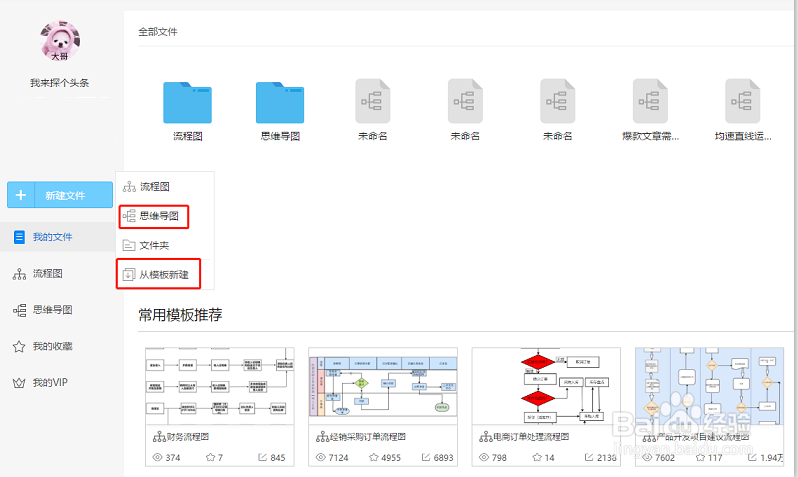Click the 常用模板推荐 heading
The width and height of the screenshot is (798, 477).
click(180, 315)
